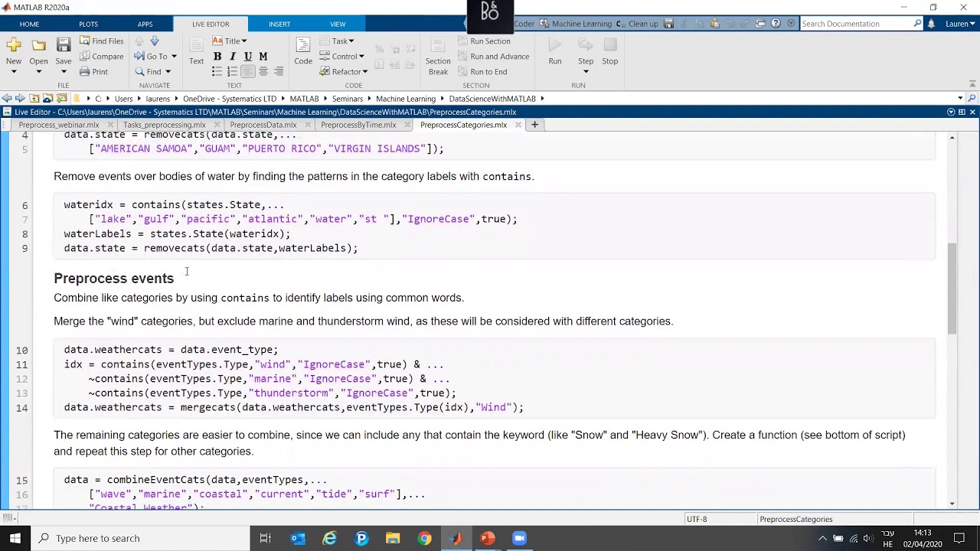Toggle bulleted list
This screenshot has width=980, height=551.
[x=217, y=72]
